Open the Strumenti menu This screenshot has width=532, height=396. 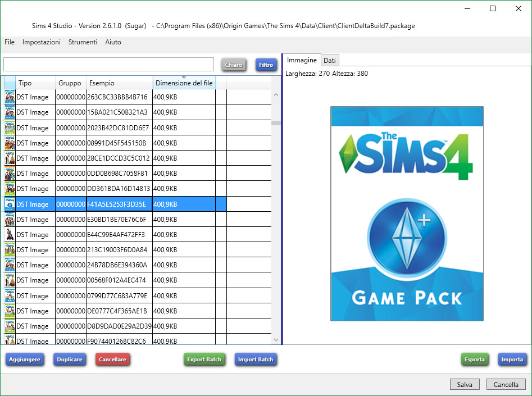tap(83, 42)
